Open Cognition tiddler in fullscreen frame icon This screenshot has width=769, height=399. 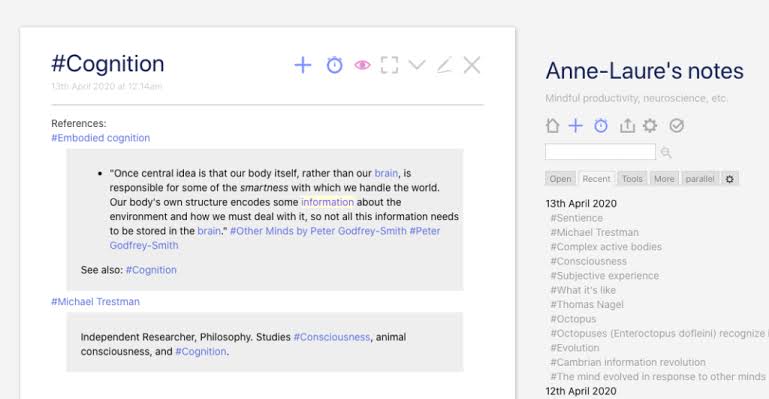pos(389,65)
